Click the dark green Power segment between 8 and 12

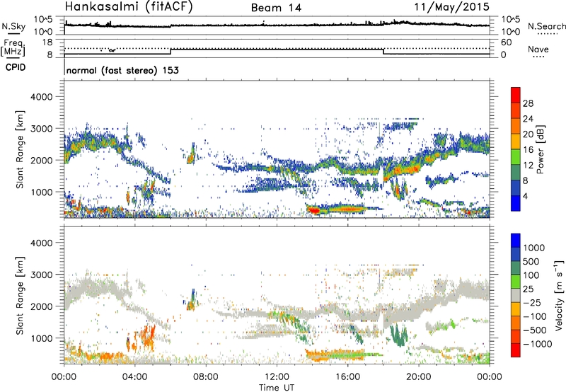click(x=516, y=172)
